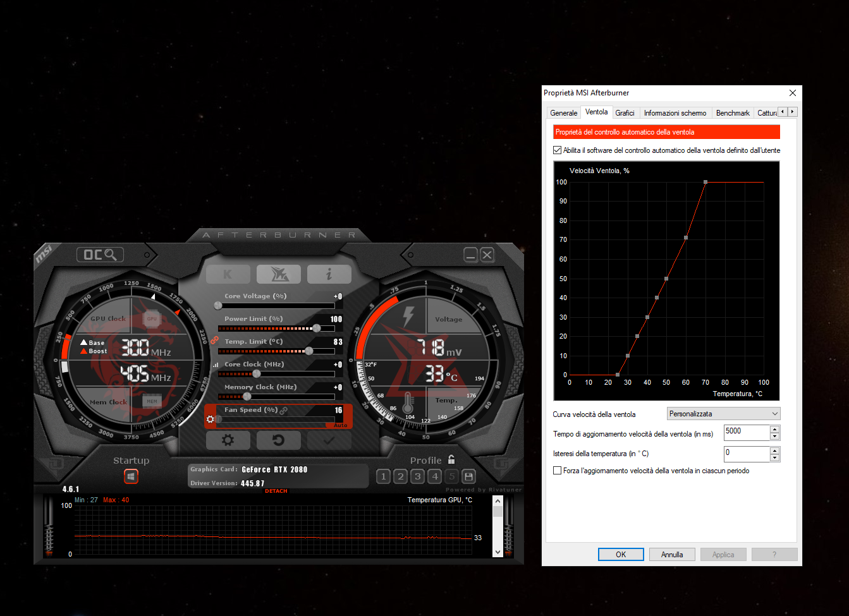
Task: Click the MSI dragon logo button
Action: pyautogui.click(x=279, y=274)
